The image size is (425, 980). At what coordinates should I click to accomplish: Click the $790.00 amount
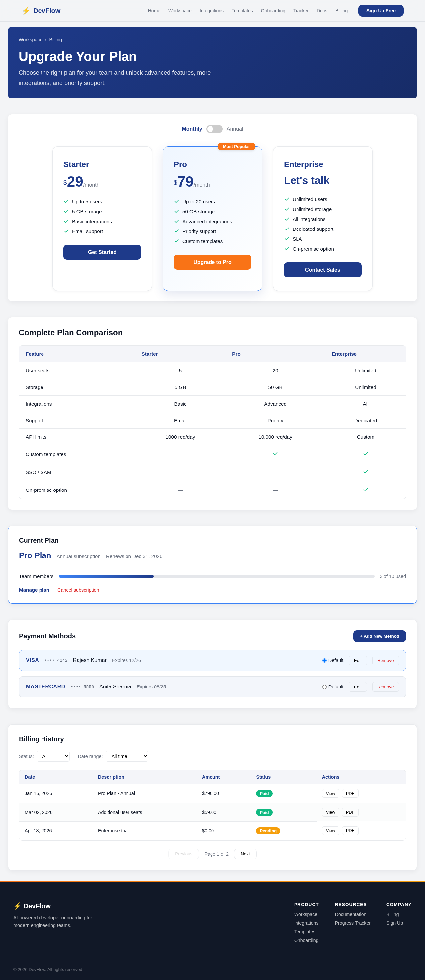[x=211, y=793]
